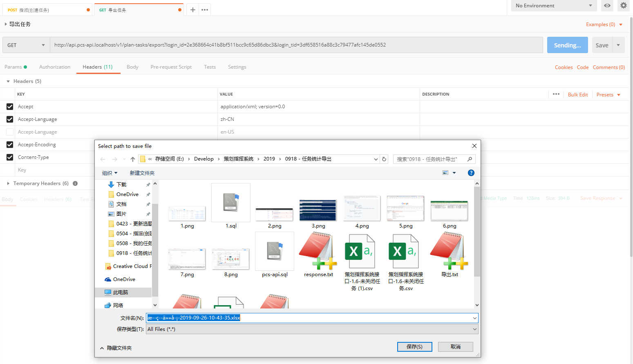
Task: Click the 保存(S) button
Action: pos(414,347)
